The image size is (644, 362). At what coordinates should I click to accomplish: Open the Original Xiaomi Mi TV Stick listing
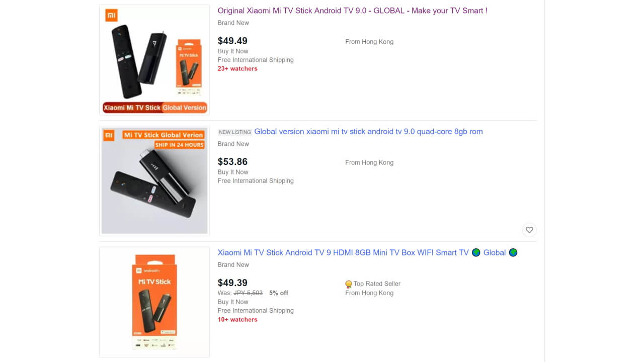(x=352, y=11)
